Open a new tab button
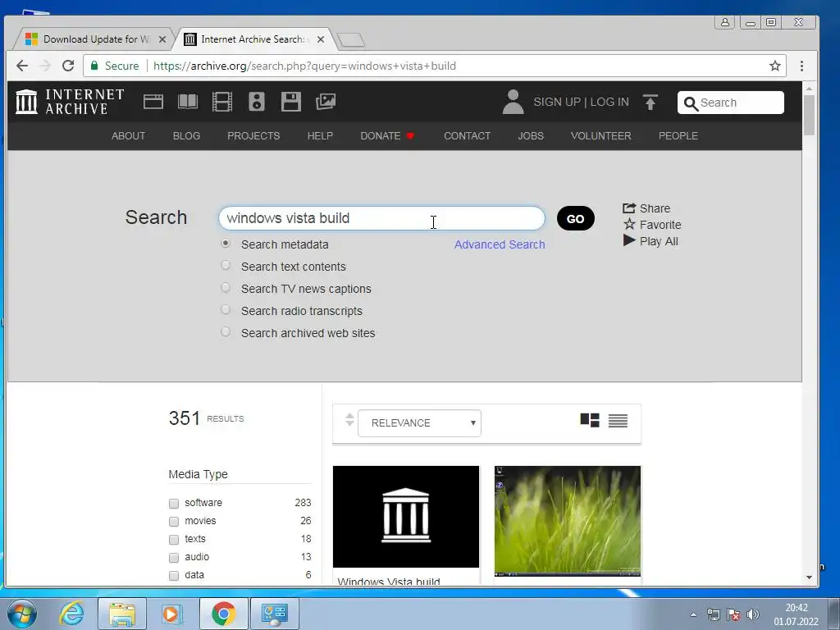Screen dimensions: 840x630 click(351, 39)
